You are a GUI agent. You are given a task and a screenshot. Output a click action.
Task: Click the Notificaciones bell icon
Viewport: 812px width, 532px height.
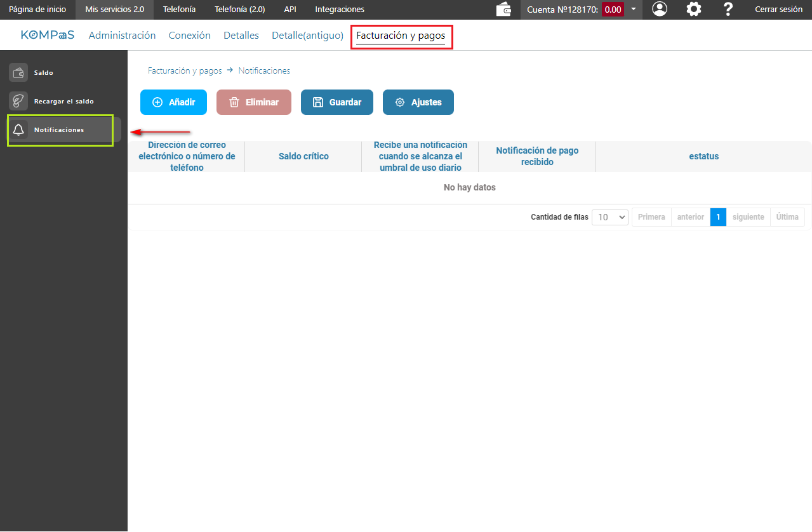18,130
